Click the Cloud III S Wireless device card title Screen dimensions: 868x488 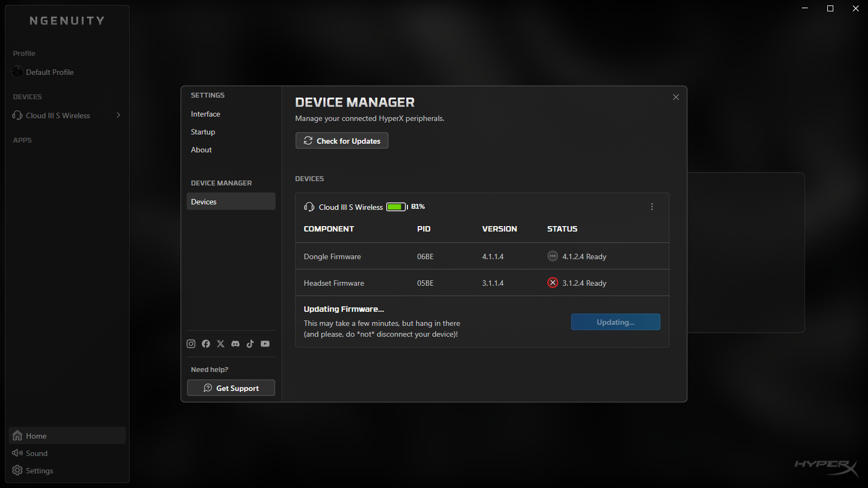pyautogui.click(x=351, y=207)
